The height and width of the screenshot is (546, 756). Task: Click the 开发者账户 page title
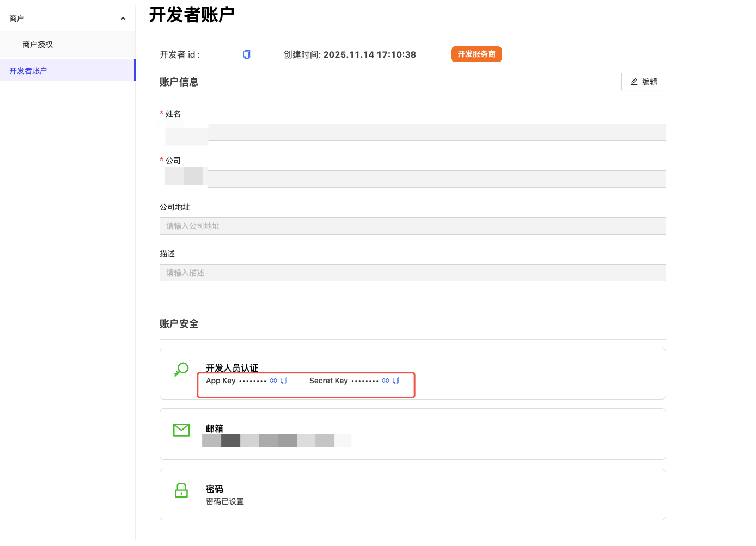[192, 15]
